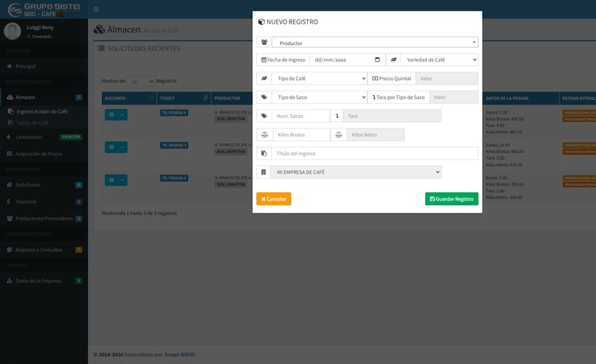Open the Almacen sidebar menu
596x364 pixels.
(x=44, y=97)
